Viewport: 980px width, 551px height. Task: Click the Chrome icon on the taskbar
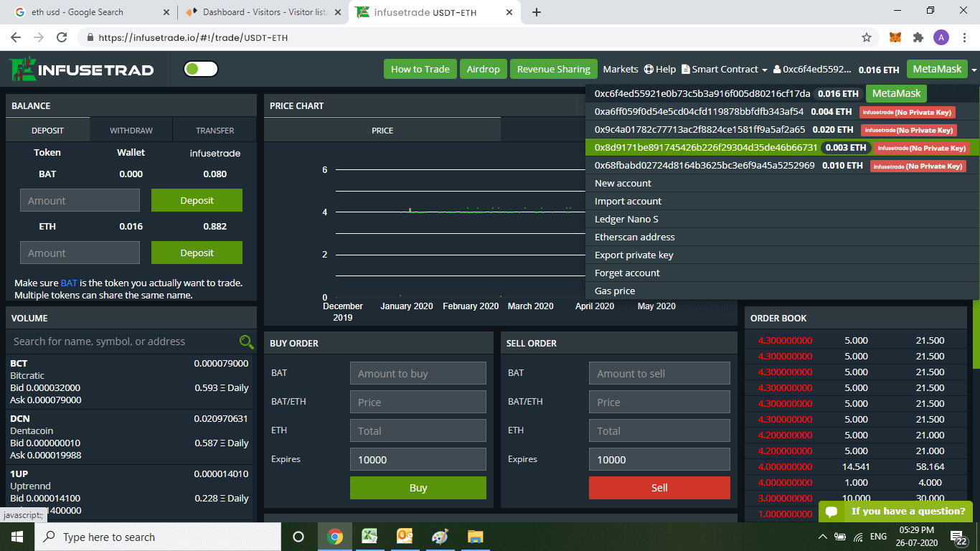334,537
